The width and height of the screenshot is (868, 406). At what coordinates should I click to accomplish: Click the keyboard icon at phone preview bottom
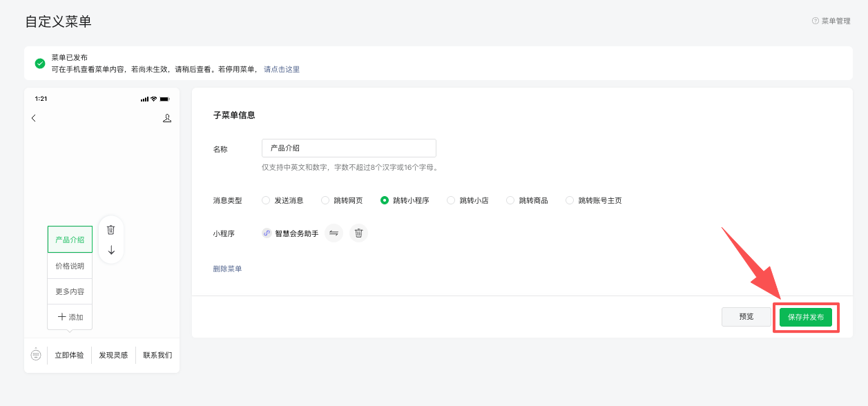coord(36,355)
